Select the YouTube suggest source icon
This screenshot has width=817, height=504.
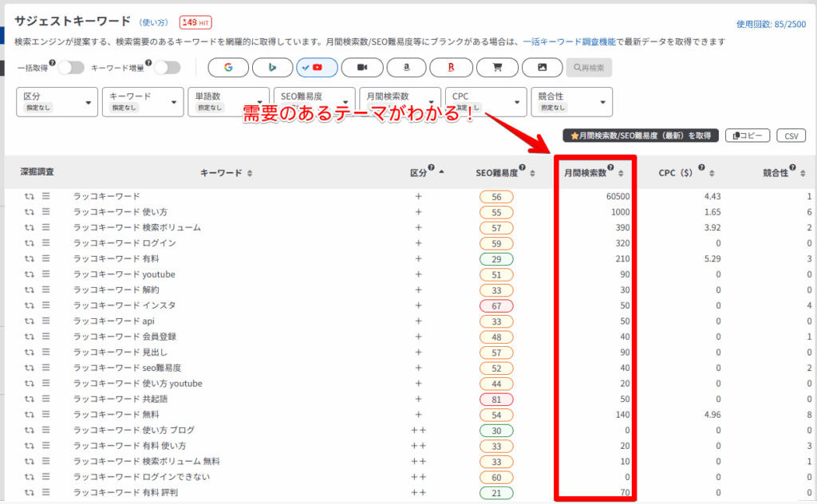[318, 67]
